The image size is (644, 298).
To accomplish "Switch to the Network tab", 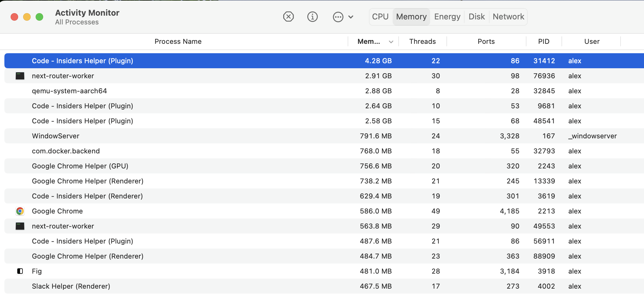I will pyautogui.click(x=508, y=17).
